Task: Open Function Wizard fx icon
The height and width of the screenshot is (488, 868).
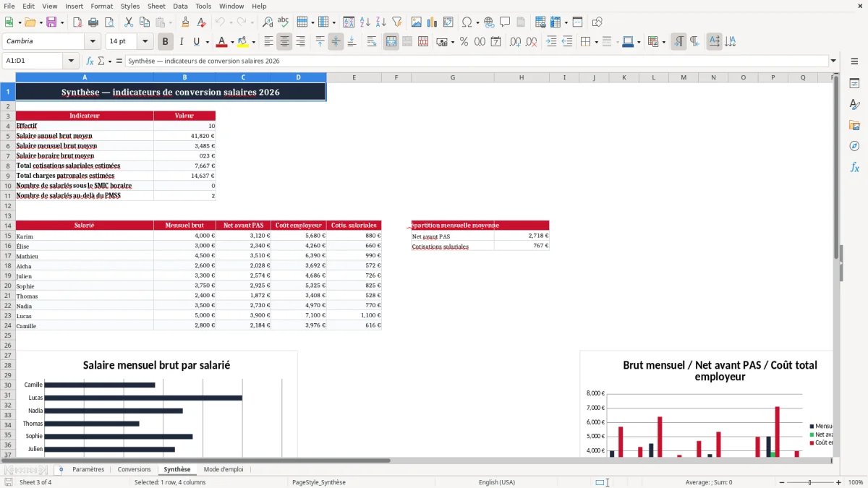Action: 90,61
